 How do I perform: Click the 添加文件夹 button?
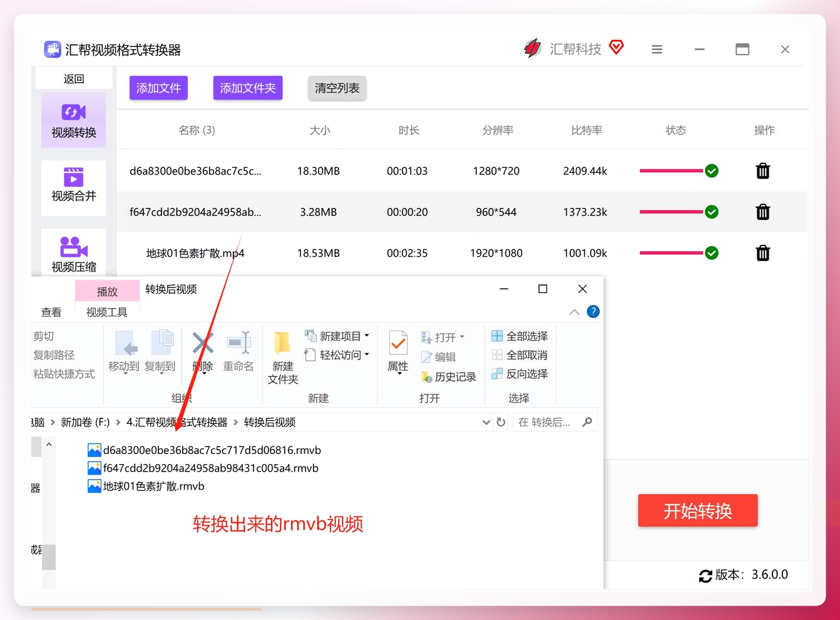248,88
